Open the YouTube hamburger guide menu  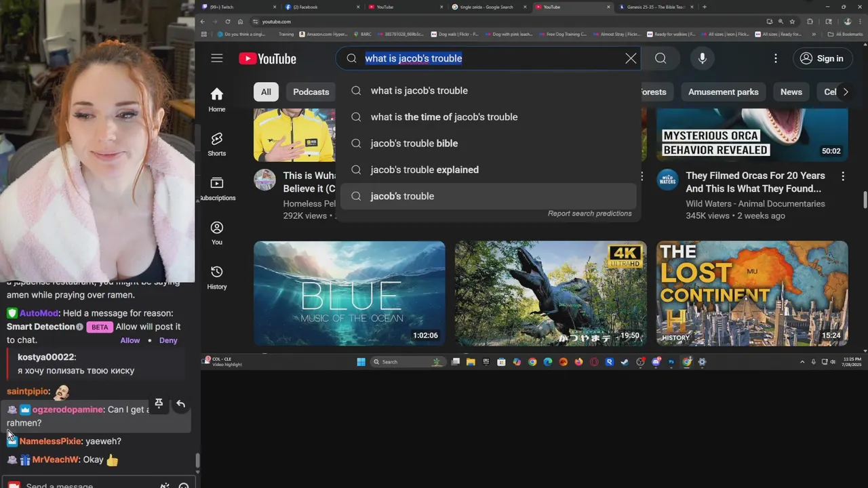coord(217,58)
